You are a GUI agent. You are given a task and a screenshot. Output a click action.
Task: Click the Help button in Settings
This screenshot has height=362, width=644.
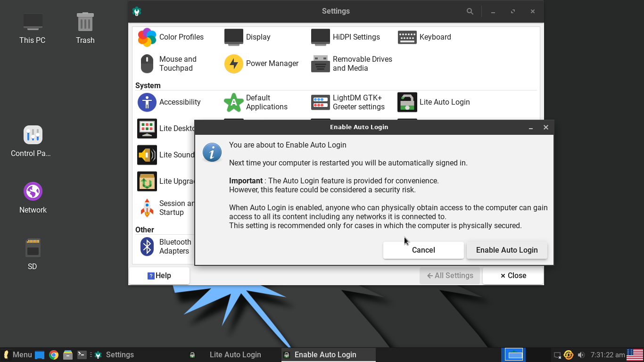point(159,276)
